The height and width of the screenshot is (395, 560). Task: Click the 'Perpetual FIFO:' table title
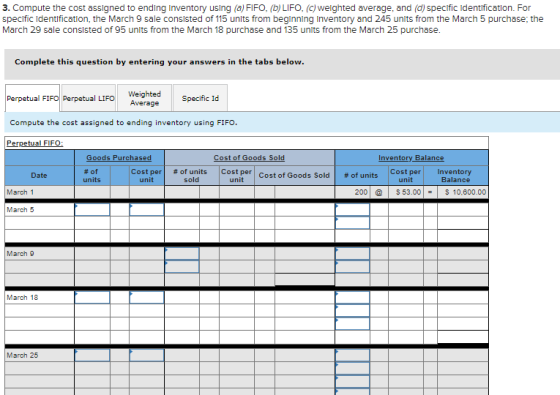35,143
